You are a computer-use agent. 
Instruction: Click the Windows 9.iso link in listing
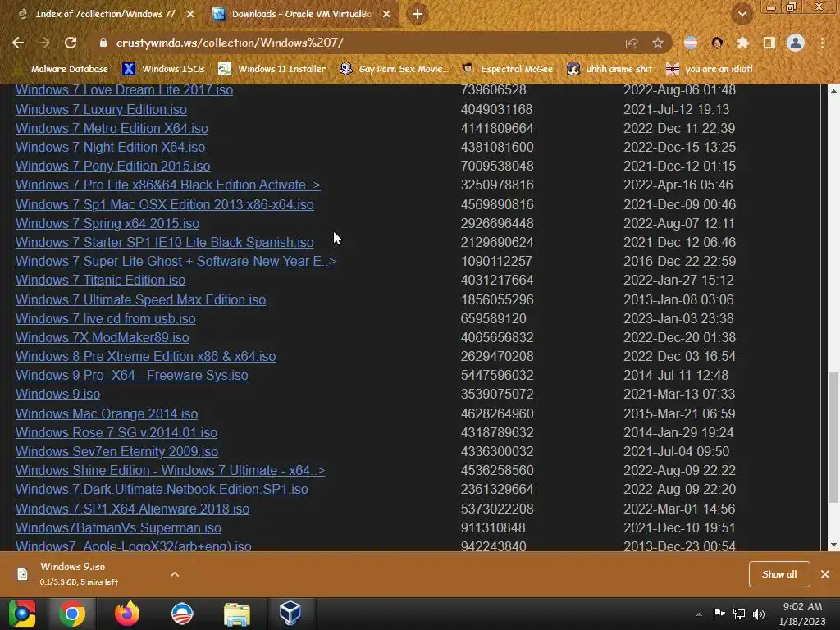(58, 395)
